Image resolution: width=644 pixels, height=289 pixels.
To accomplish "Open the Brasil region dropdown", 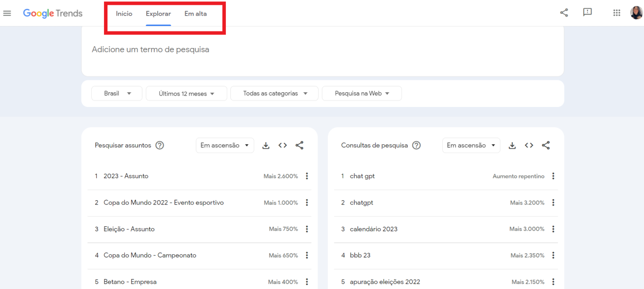I will (x=117, y=93).
